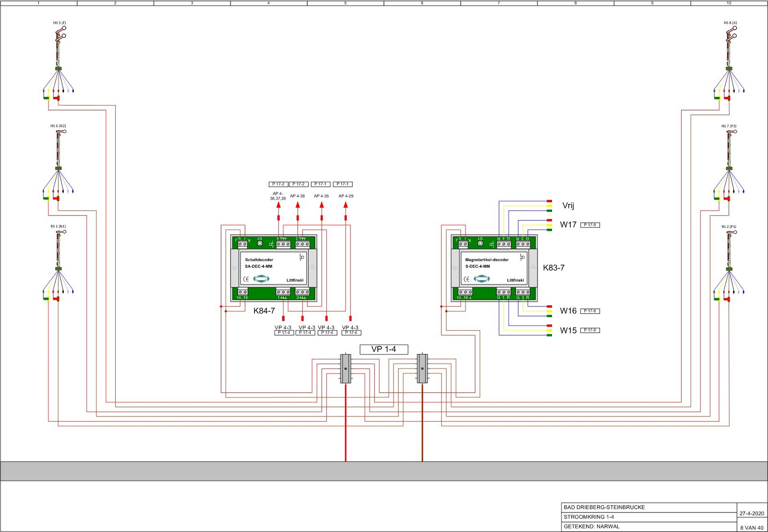
Task: Click the CE mark on the Magnetartikel-decoder
Action: tap(466, 279)
